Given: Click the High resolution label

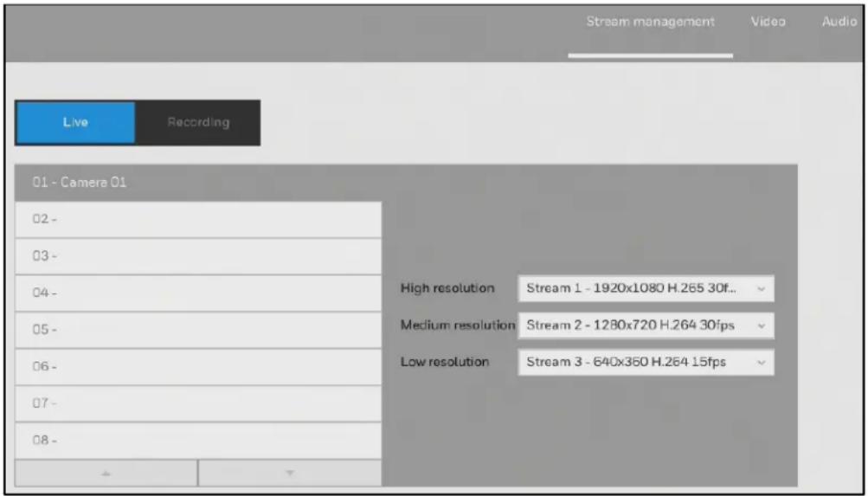Looking at the screenshot, I should (x=447, y=288).
